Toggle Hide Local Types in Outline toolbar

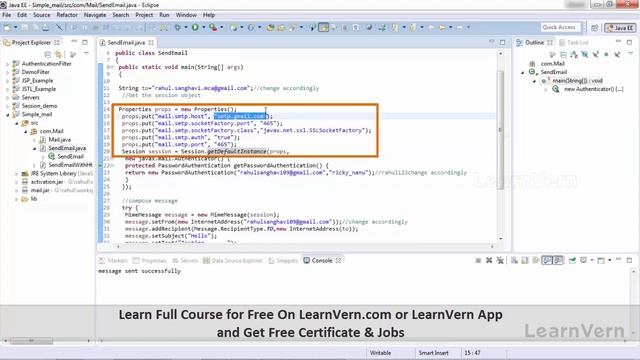[x=617, y=54]
